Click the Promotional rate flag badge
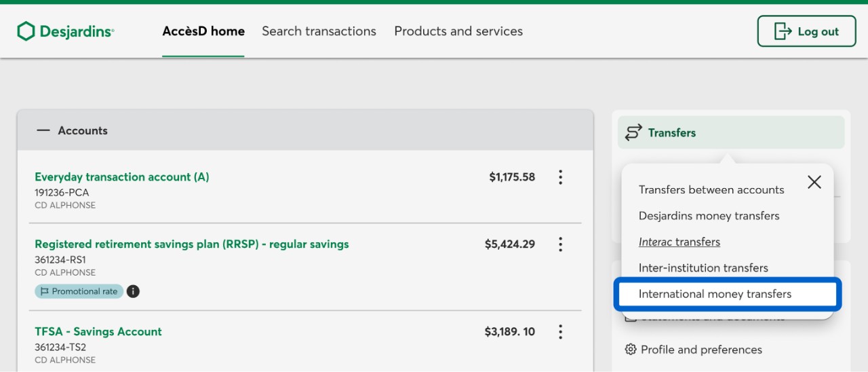Image resolution: width=868 pixels, height=372 pixels. [x=79, y=291]
